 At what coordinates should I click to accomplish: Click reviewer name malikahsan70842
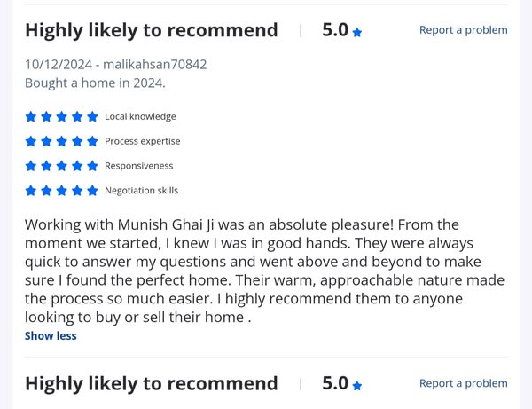[155, 64]
